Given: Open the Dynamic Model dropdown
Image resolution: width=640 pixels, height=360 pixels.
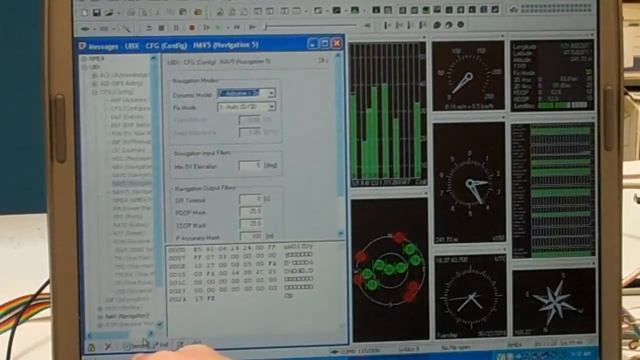Looking at the screenshot, I should pos(271,93).
